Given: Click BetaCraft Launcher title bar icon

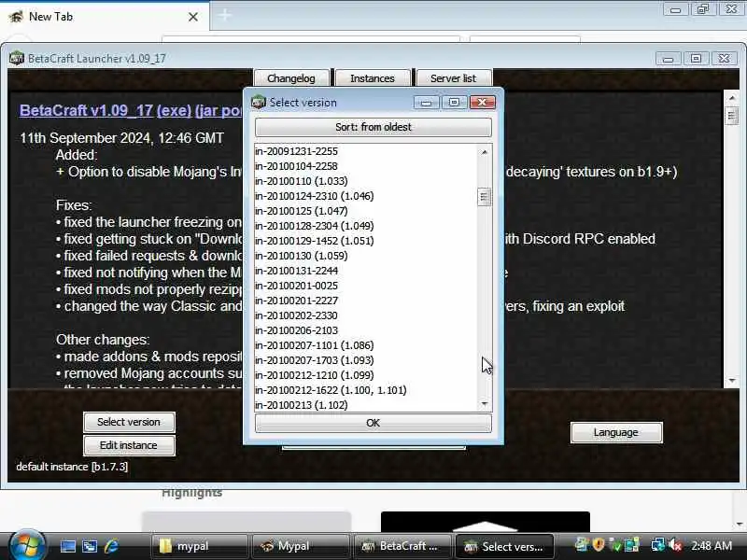Looking at the screenshot, I should 17,58.
